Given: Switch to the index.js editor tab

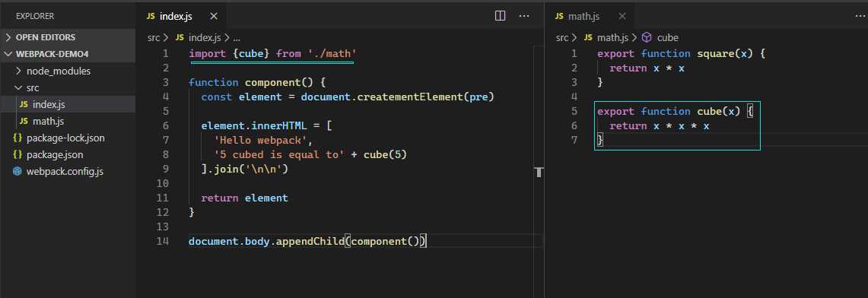Looking at the screenshot, I should (x=176, y=16).
